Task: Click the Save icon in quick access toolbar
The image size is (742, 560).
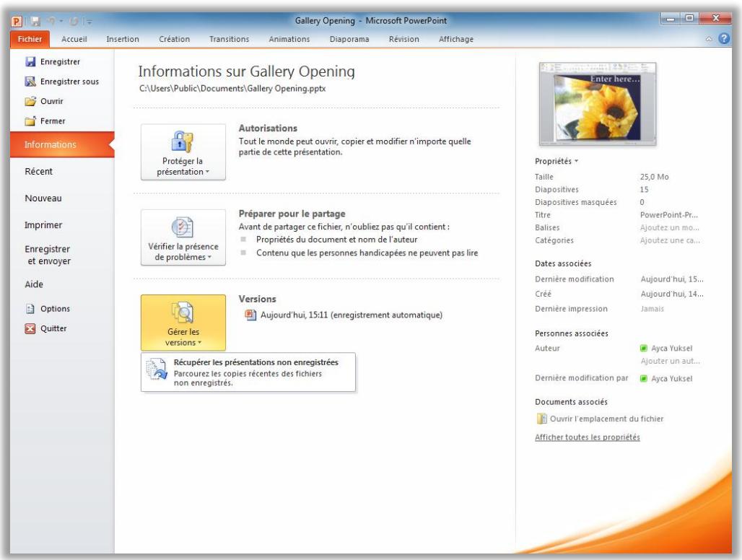Action: point(35,21)
